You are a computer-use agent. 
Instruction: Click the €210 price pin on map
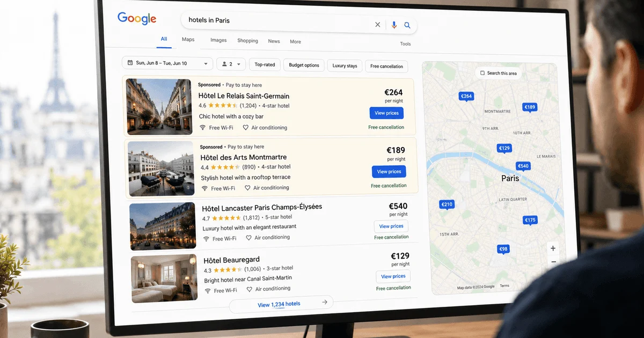pyautogui.click(x=447, y=204)
